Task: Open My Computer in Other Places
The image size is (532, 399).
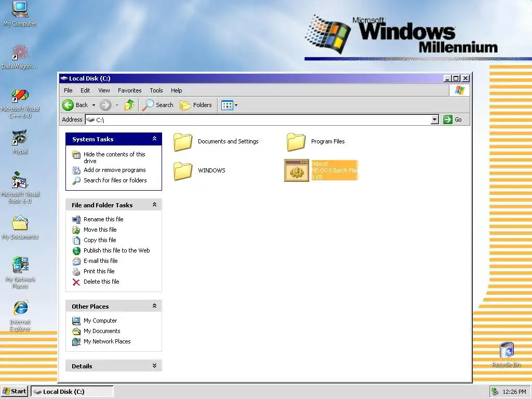Action: click(x=100, y=321)
